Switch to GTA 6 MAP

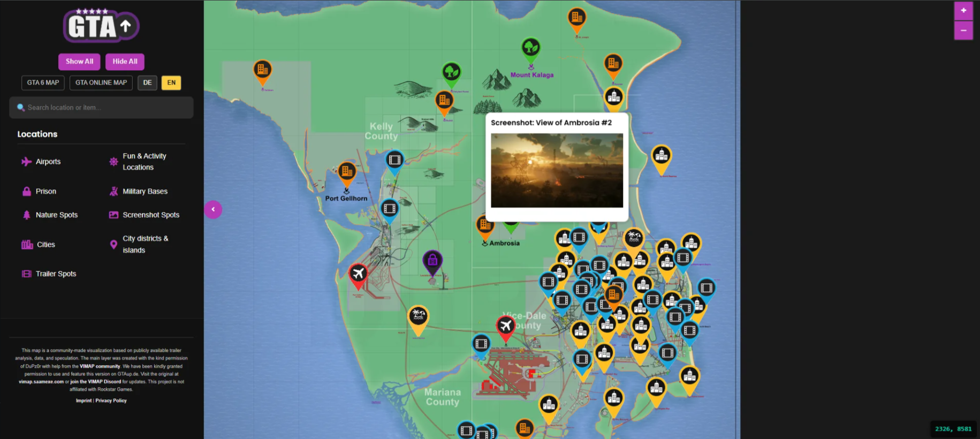click(43, 82)
